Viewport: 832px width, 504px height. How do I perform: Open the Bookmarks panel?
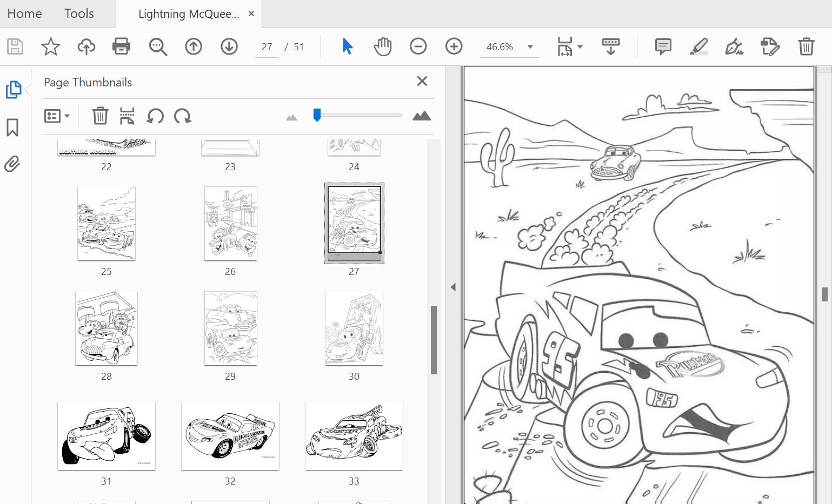(12, 127)
